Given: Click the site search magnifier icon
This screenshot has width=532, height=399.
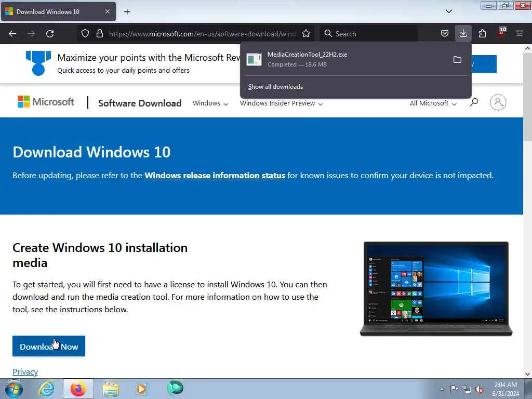Looking at the screenshot, I should pos(474,102).
